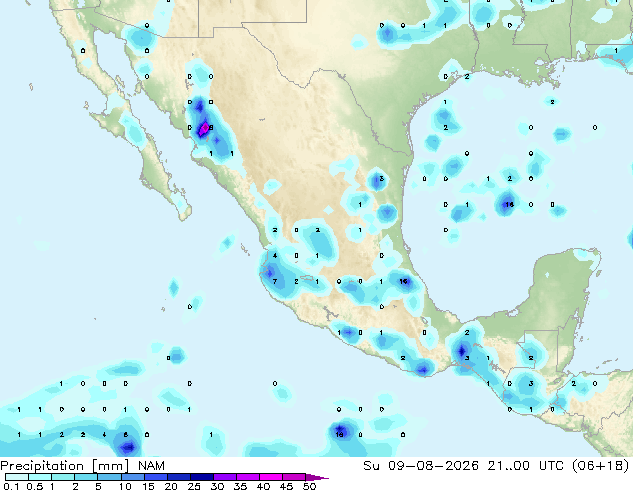Click the legend label '45'

point(286,486)
